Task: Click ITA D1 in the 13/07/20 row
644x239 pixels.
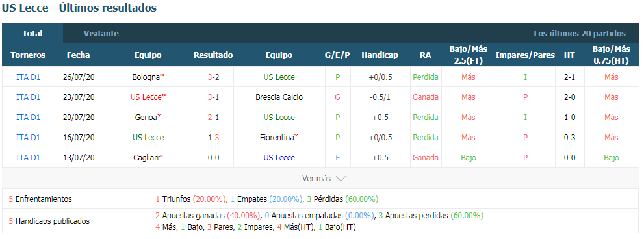Action: coord(29,158)
